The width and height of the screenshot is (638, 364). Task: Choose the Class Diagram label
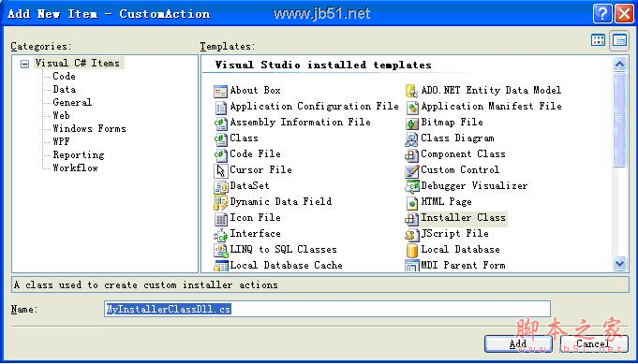(457, 138)
